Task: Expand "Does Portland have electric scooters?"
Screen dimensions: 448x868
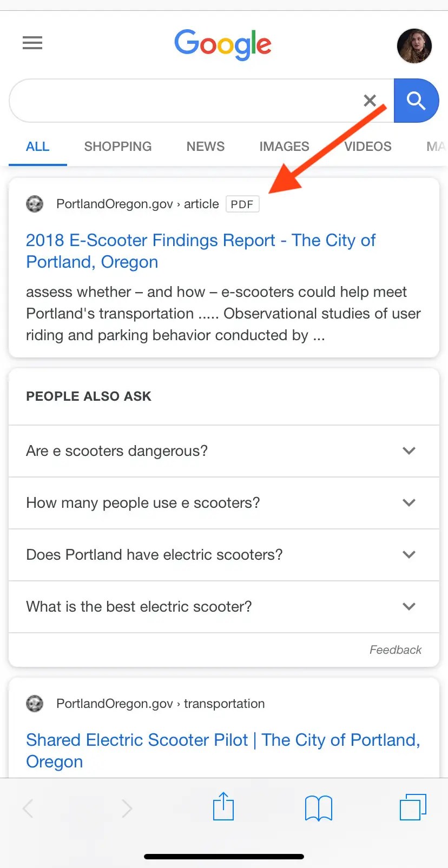Action: pyautogui.click(x=224, y=555)
